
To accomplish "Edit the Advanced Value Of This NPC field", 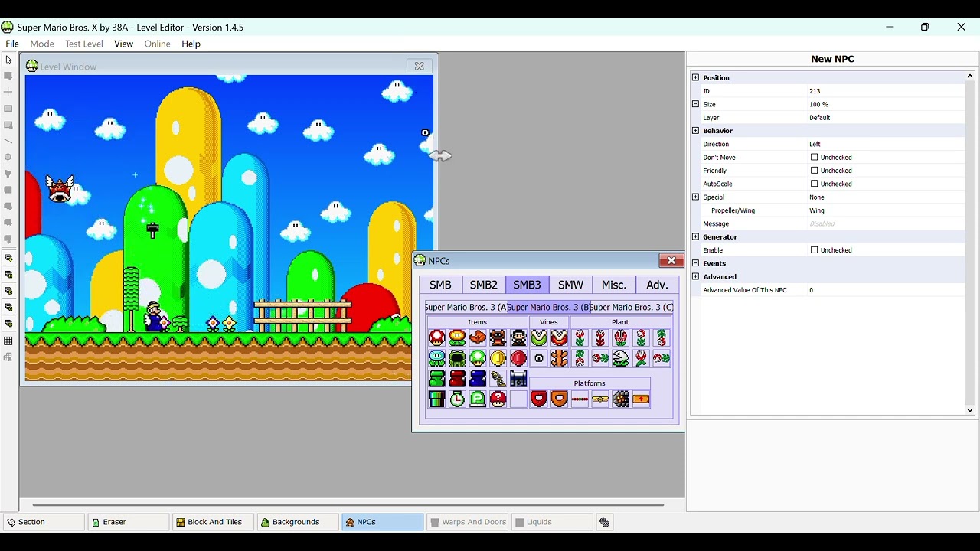I will coord(886,290).
